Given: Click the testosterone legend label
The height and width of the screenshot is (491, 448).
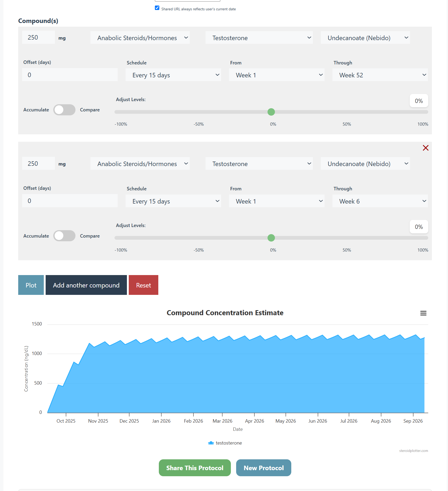Looking at the screenshot, I should click(229, 443).
